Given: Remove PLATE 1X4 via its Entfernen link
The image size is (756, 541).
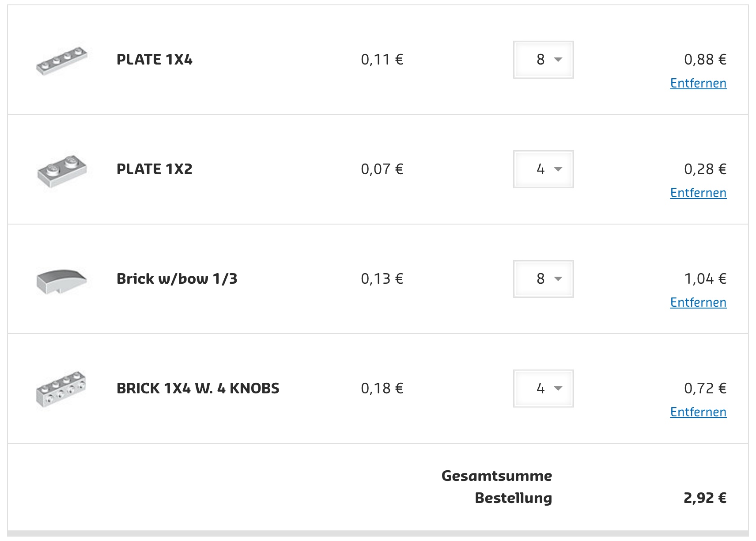Looking at the screenshot, I should tap(698, 83).
